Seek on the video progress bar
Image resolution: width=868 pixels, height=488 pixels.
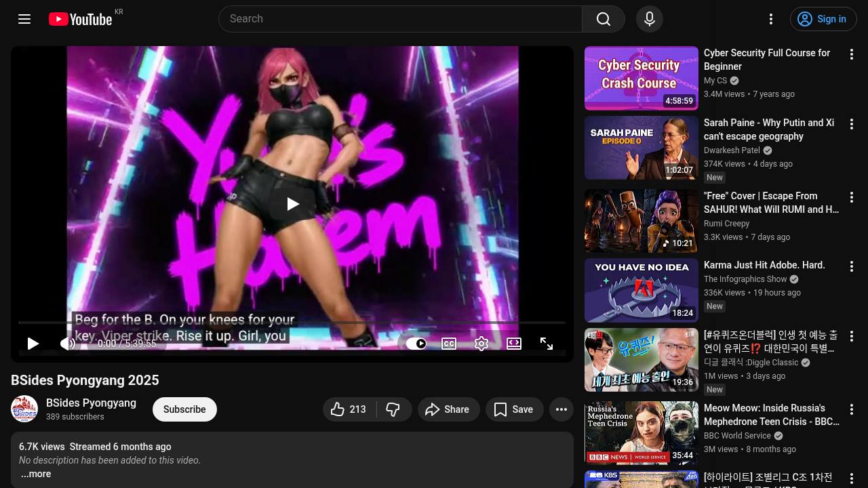292,323
